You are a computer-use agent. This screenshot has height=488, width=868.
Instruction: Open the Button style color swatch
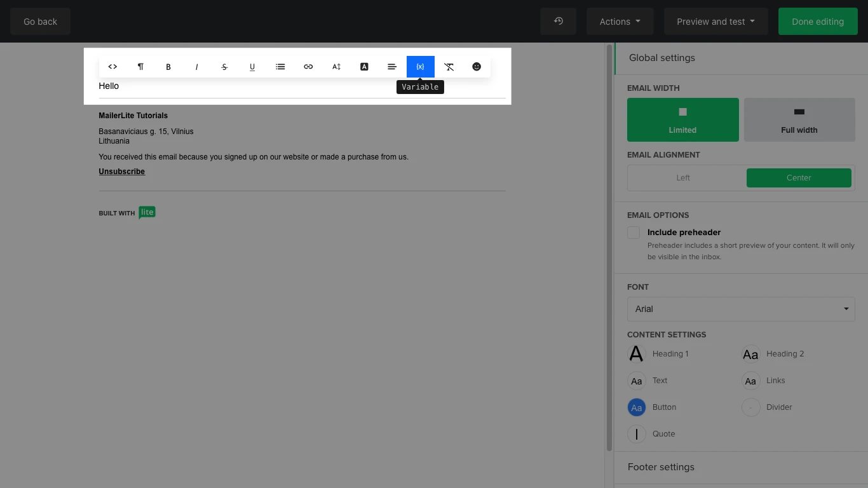637,407
